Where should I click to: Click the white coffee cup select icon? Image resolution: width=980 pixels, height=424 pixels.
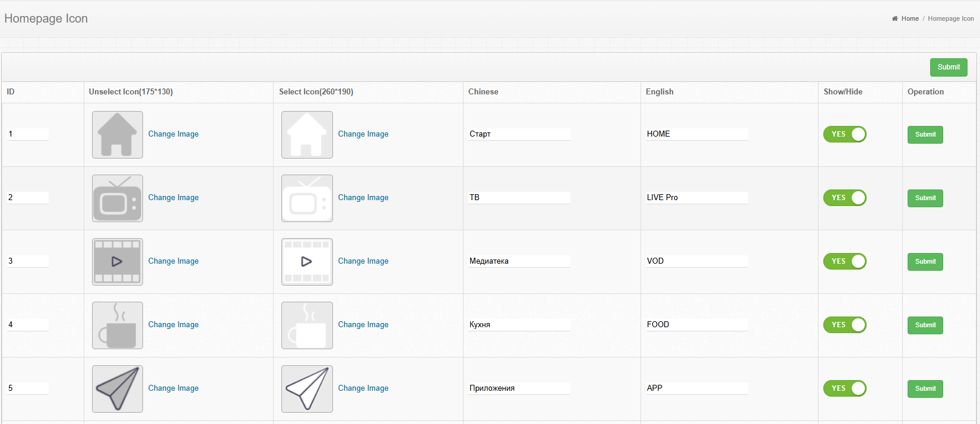[307, 325]
